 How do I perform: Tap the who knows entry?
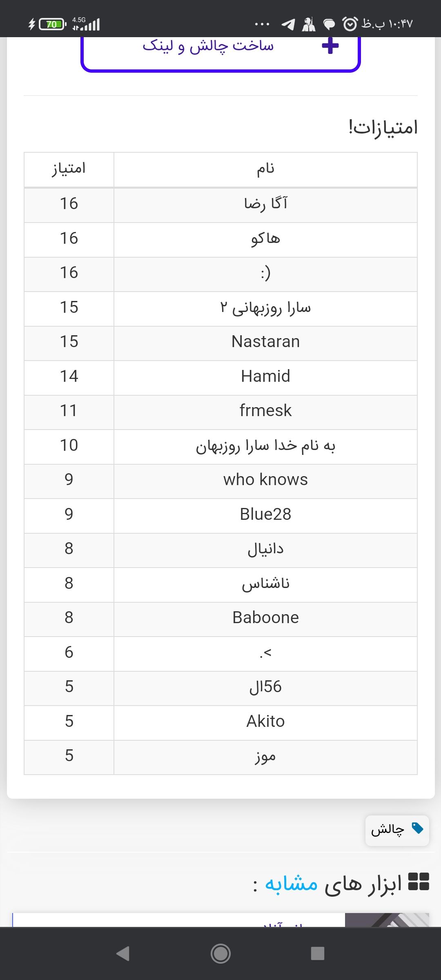265,480
